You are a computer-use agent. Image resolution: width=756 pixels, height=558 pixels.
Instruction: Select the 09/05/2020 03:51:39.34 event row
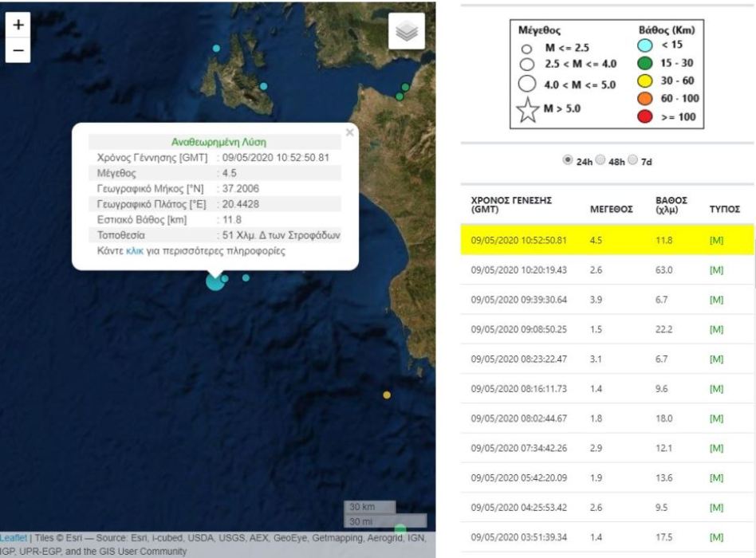pyautogui.click(x=607, y=537)
